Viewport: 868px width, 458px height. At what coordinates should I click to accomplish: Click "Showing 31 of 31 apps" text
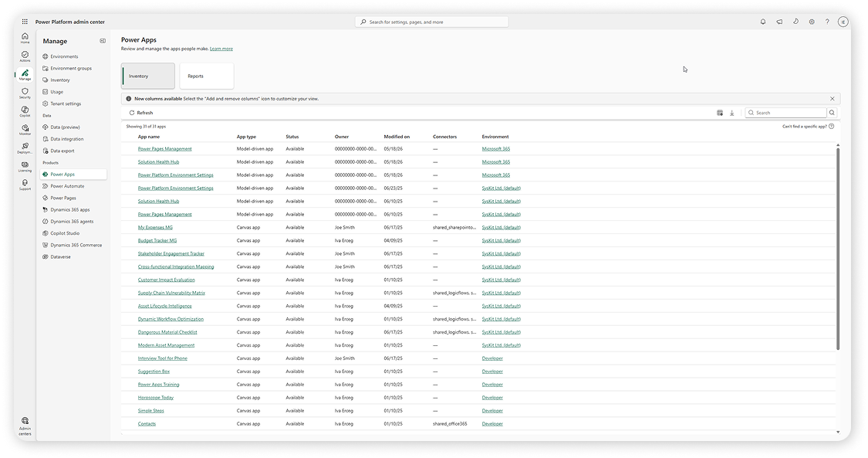[x=146, y=126]
